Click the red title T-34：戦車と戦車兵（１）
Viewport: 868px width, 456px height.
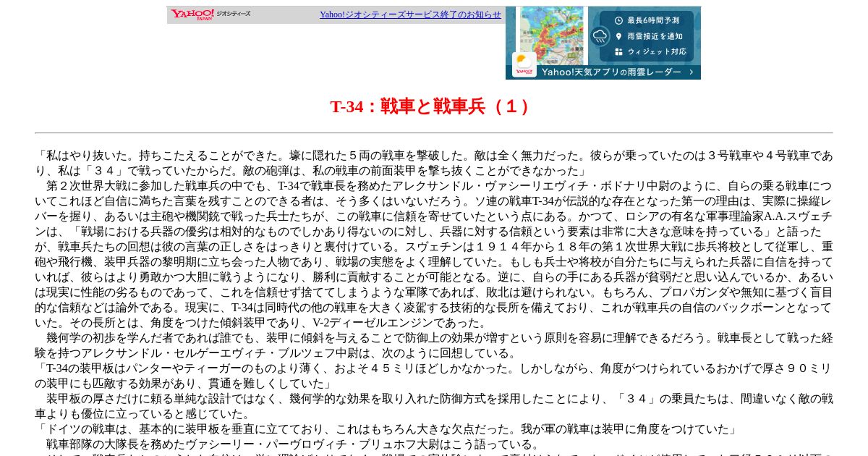[433, 106]
